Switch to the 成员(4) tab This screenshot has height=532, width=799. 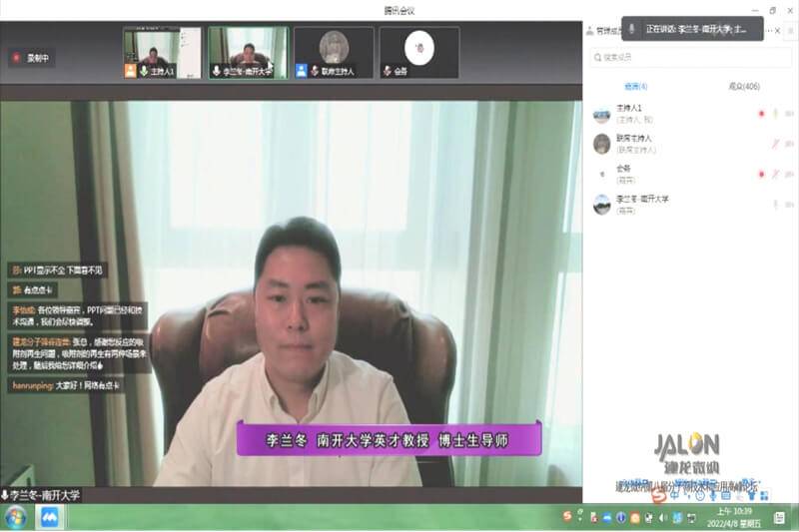coord(636,86)
